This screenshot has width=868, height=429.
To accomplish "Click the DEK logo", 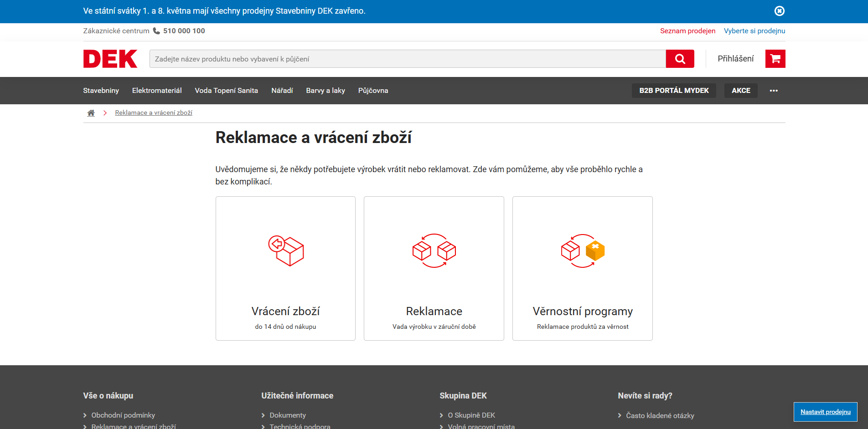I will [x=110, y=59].
